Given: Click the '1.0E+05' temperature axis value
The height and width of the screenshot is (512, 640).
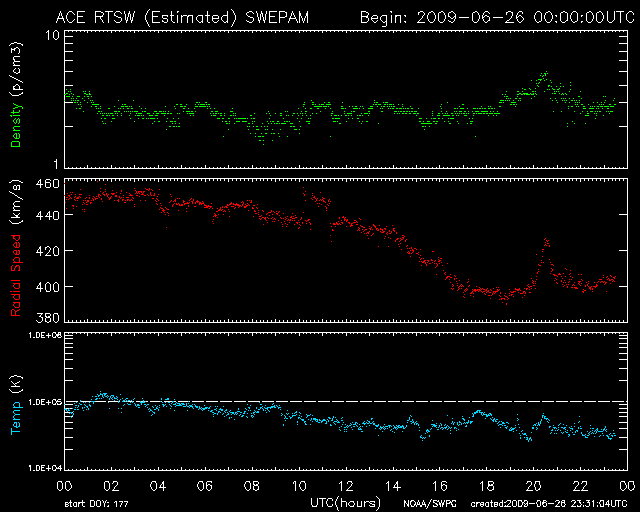Looking at the screenshot, I should pos(45,402).
